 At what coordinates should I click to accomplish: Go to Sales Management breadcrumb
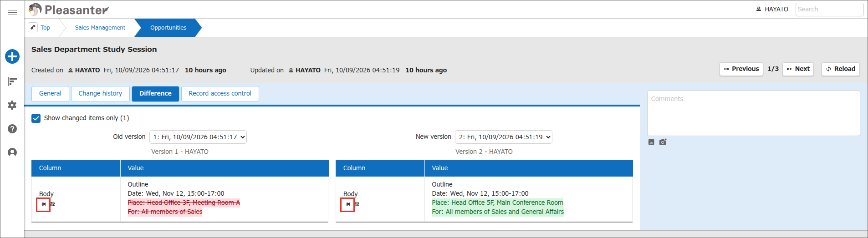click(x=100, y=28)
